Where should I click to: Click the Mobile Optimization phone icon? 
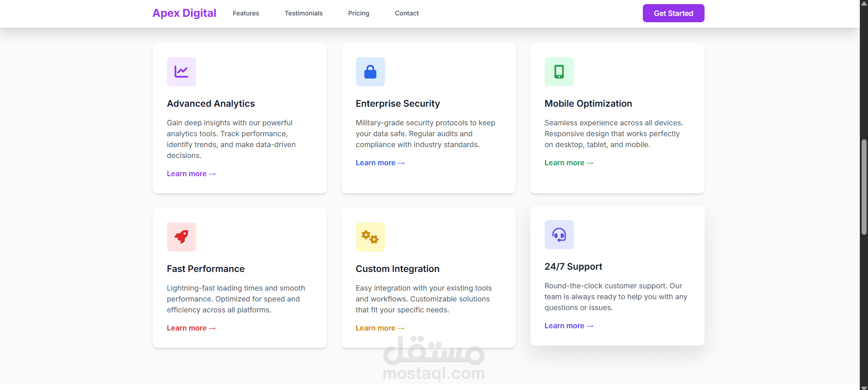(x=559, y=72)
